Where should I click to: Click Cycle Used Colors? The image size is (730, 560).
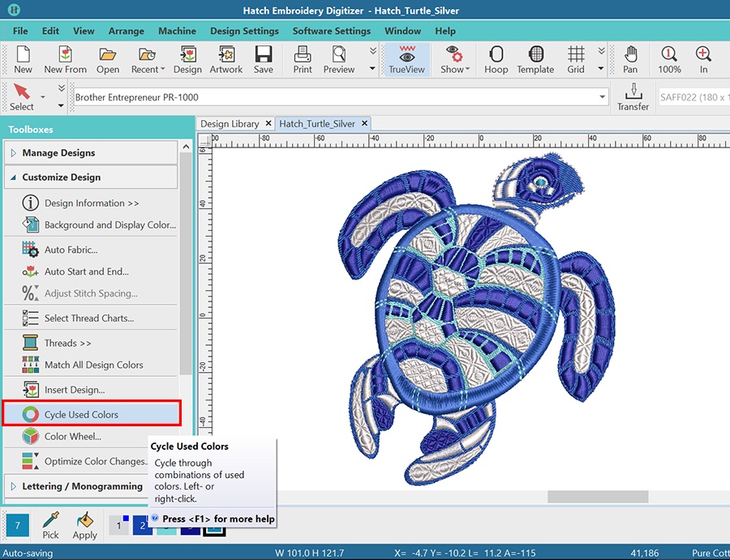(81, 414)
